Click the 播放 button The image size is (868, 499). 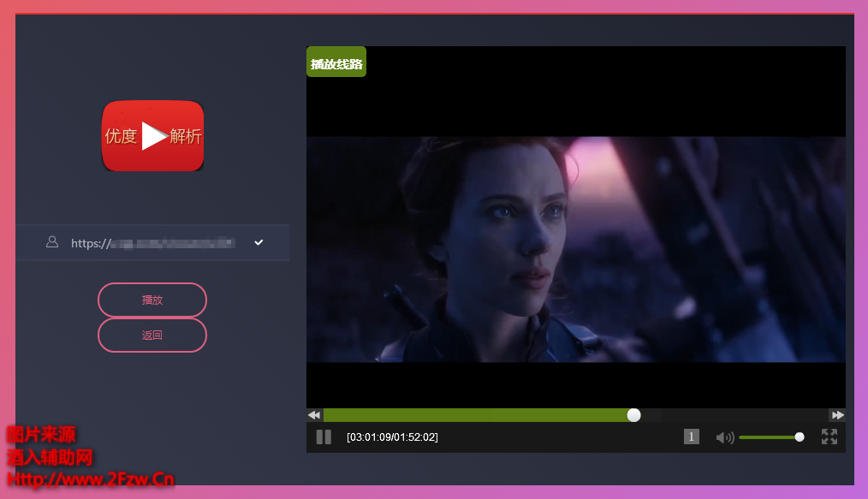tap(152, 300)
